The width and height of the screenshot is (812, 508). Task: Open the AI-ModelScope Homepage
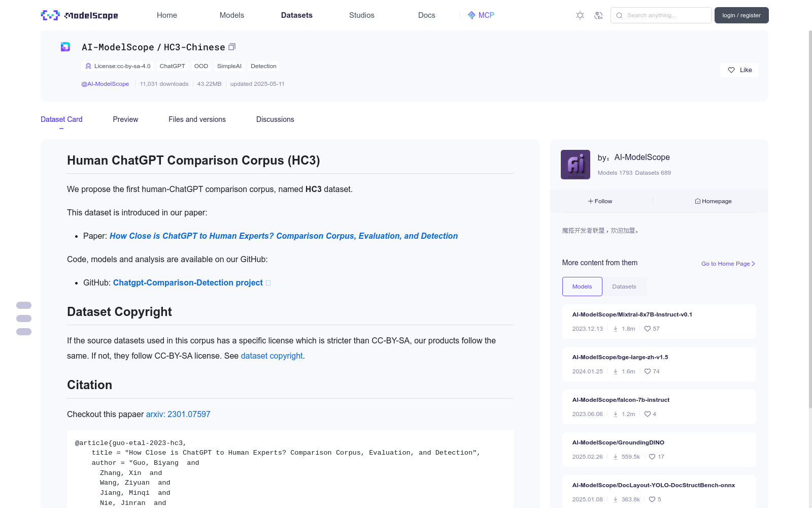pos(713,201)
